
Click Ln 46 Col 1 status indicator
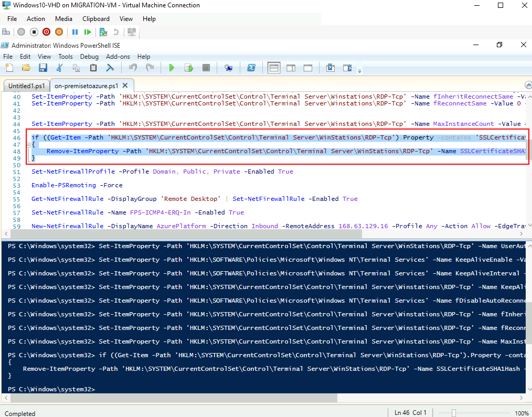coord(411,413)
